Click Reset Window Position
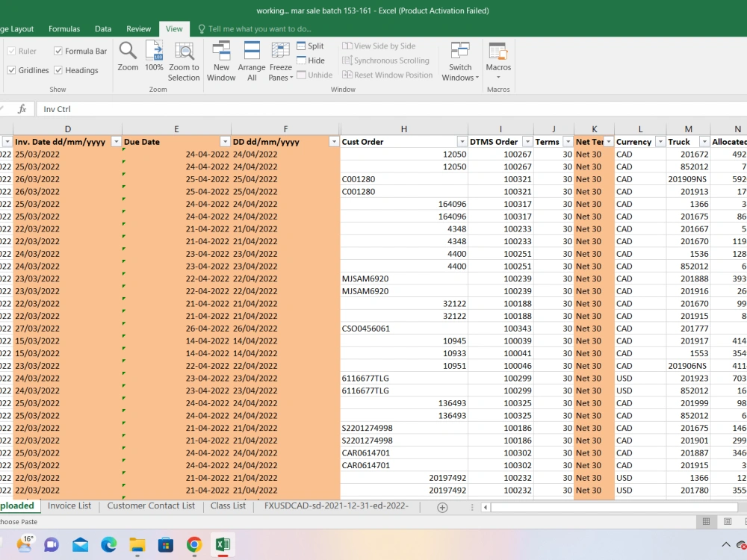The image size is (747, 560). [387, 75]
